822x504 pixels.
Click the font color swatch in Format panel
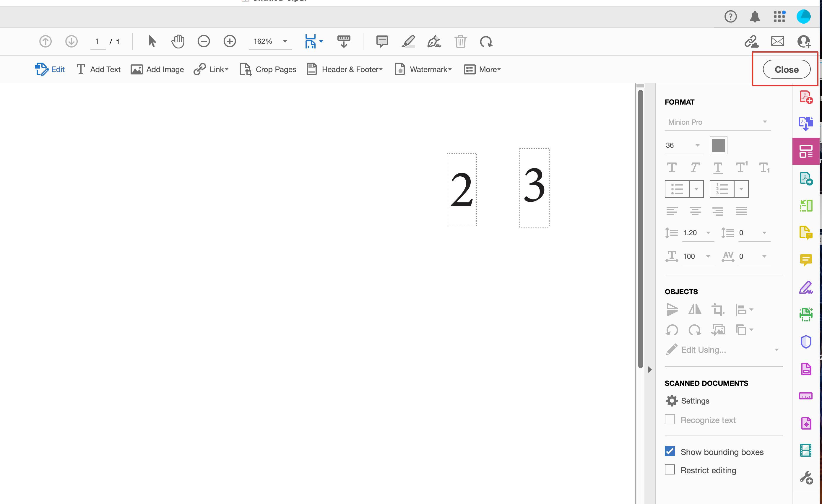pyautogui.click(x=718, y=145)
